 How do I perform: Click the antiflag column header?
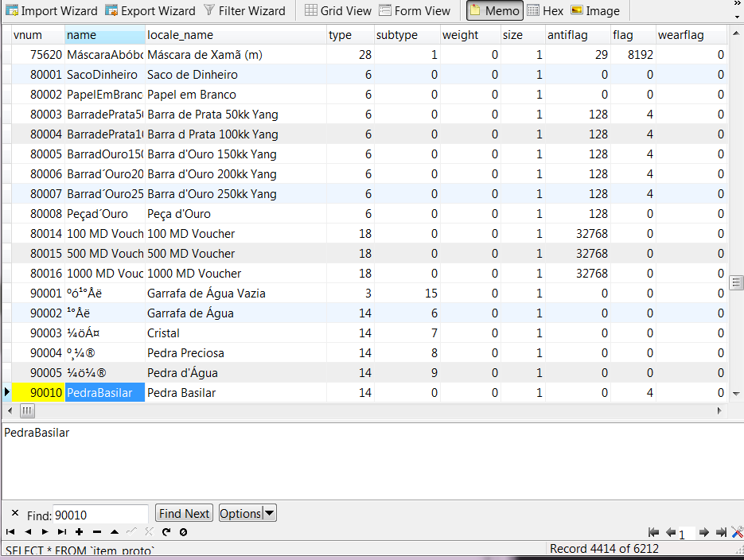coord(578,35)
